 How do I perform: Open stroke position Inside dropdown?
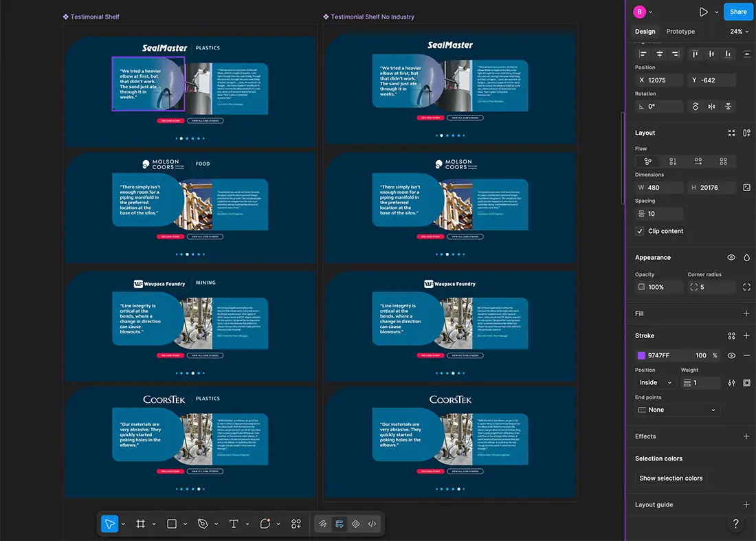(x=655, y=383)
